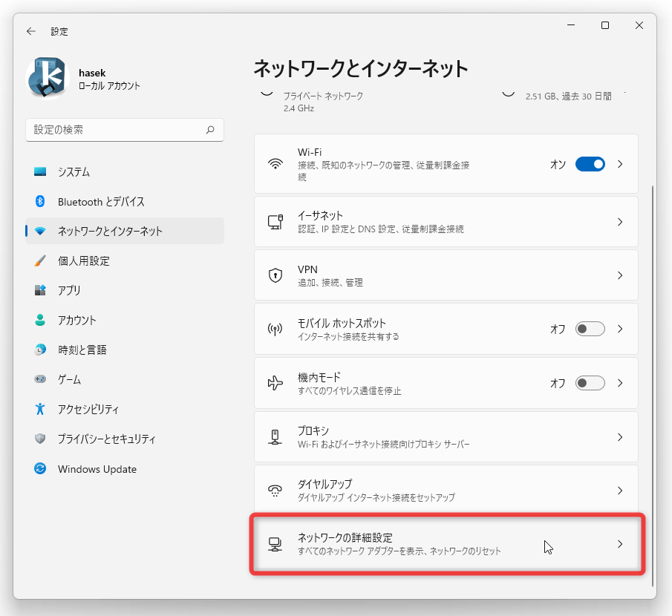Screen dimensions: 672x616
Task: Expand Wi-Fi settings with chevron
Action: [x=620, y=164]
